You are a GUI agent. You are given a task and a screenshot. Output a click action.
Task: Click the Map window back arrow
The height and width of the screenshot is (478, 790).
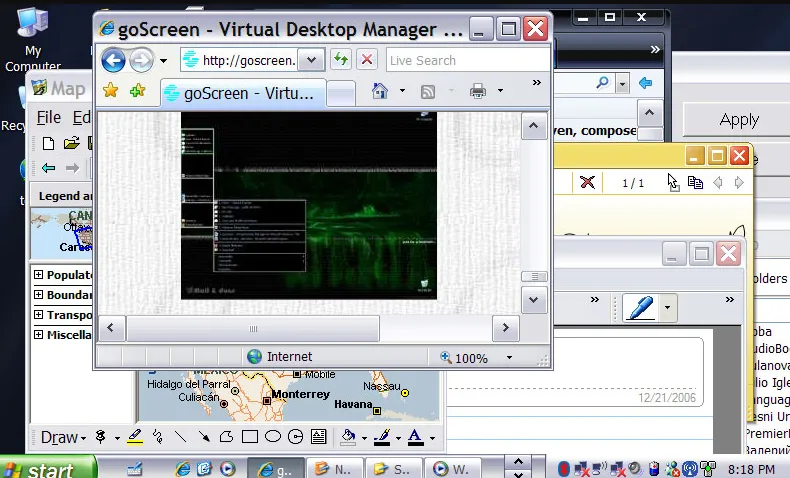click(48, 168)
